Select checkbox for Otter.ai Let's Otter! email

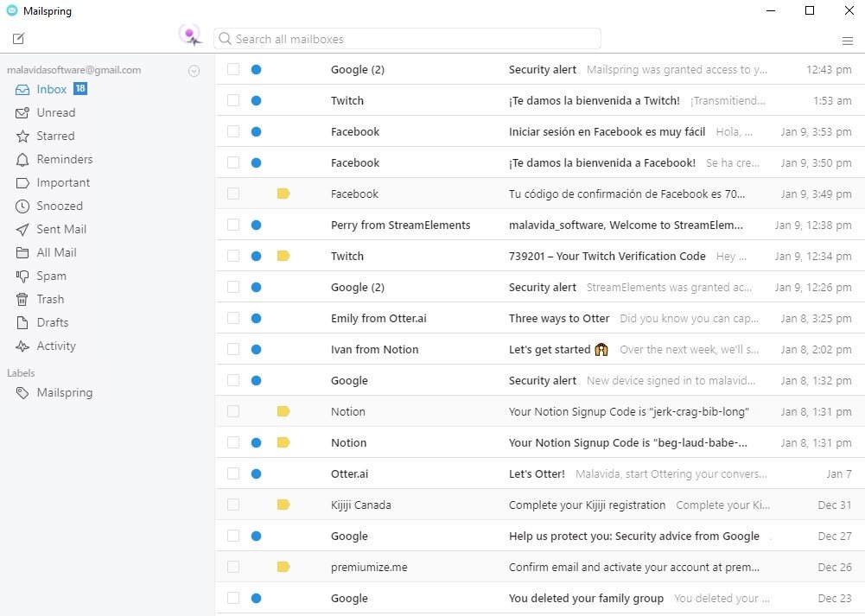point(233,473)
